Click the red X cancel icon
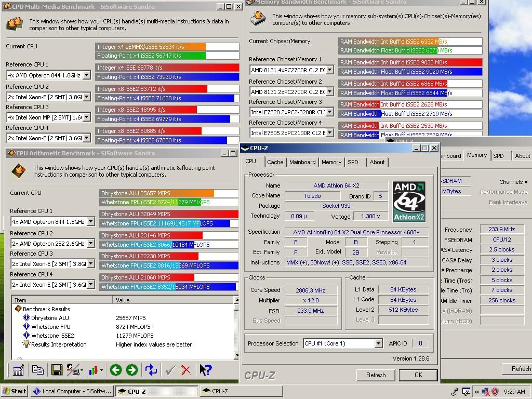Screen dimensions: 532x399 tap(186, 370)
